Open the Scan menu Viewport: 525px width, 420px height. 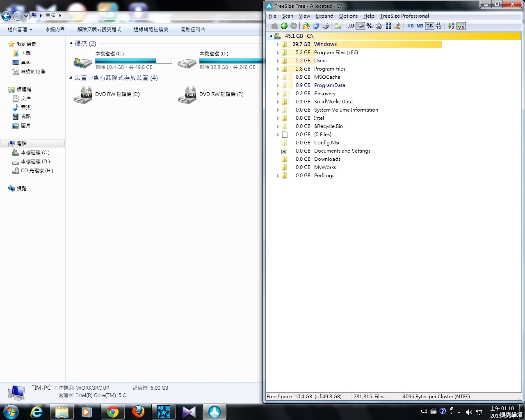pos(287,16)
